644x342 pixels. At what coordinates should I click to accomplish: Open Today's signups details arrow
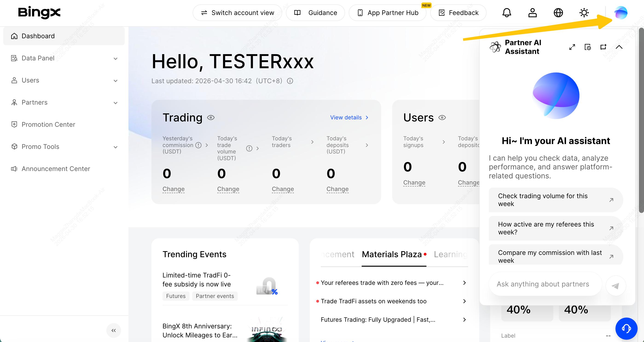[444, 142]
